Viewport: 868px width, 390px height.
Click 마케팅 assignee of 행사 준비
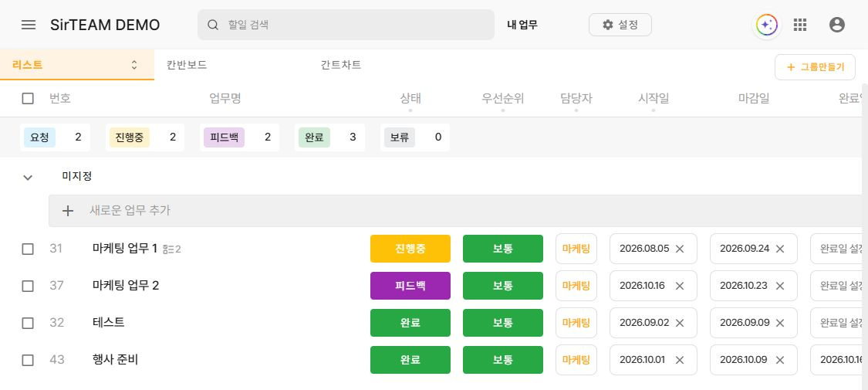point(576,360)
